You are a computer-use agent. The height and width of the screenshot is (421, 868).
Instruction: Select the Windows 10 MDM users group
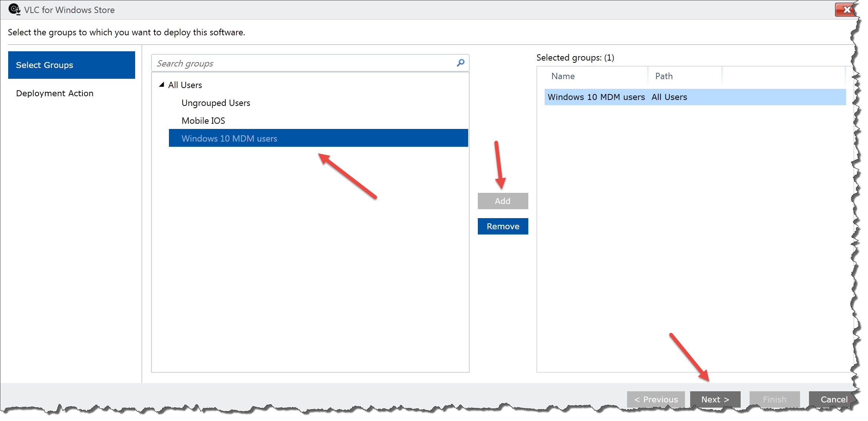229,138
